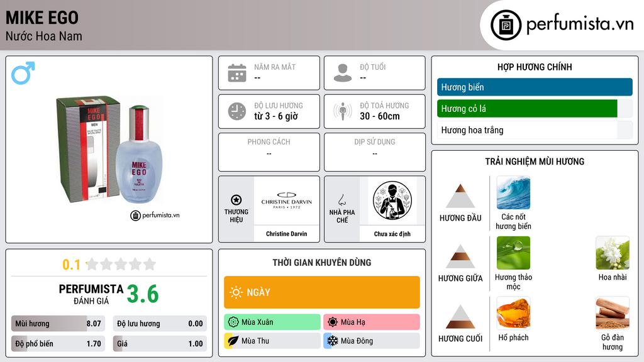Image resolution: width=644 pixels, height=362 pixels.
Task: Click the Hương hoa trắng accord bar
Action: point(535,130)
